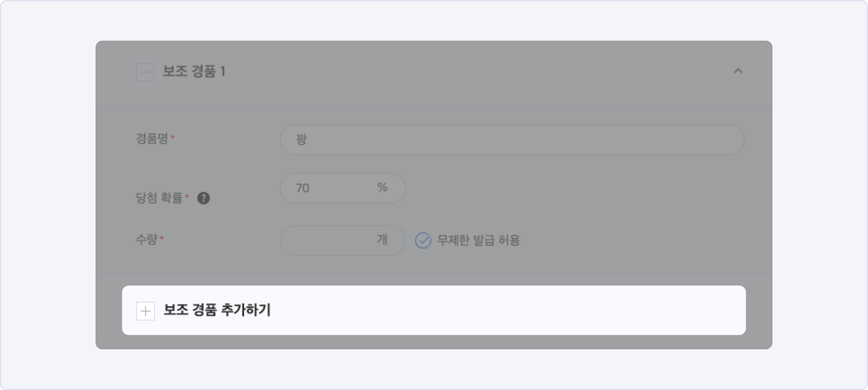Click the red asterisk beside 당첨 확률
Image resolution: width=868 pixels, height=390 pixels.
click(x=187, y=196)
